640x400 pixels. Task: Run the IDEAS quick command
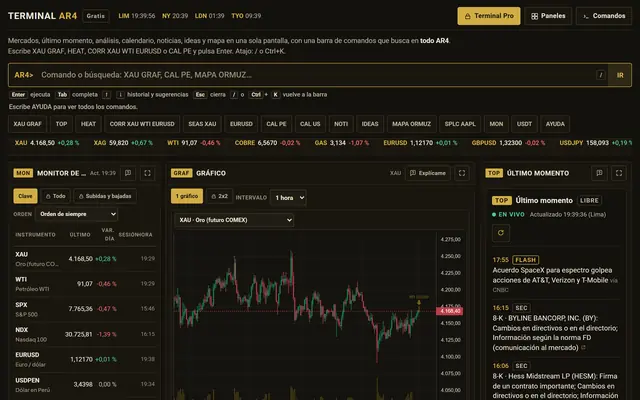click(370, 124)
